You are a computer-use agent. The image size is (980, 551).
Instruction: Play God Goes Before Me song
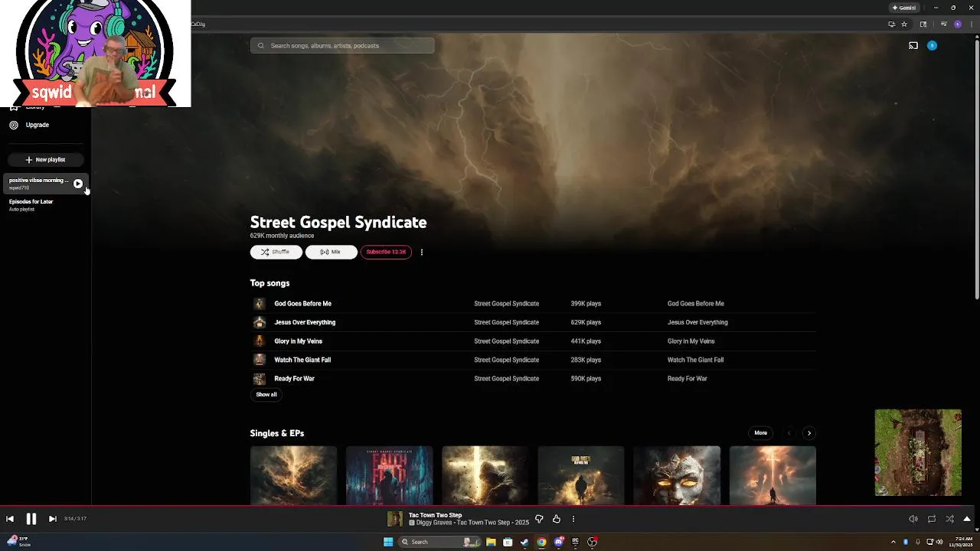point(302,304)
